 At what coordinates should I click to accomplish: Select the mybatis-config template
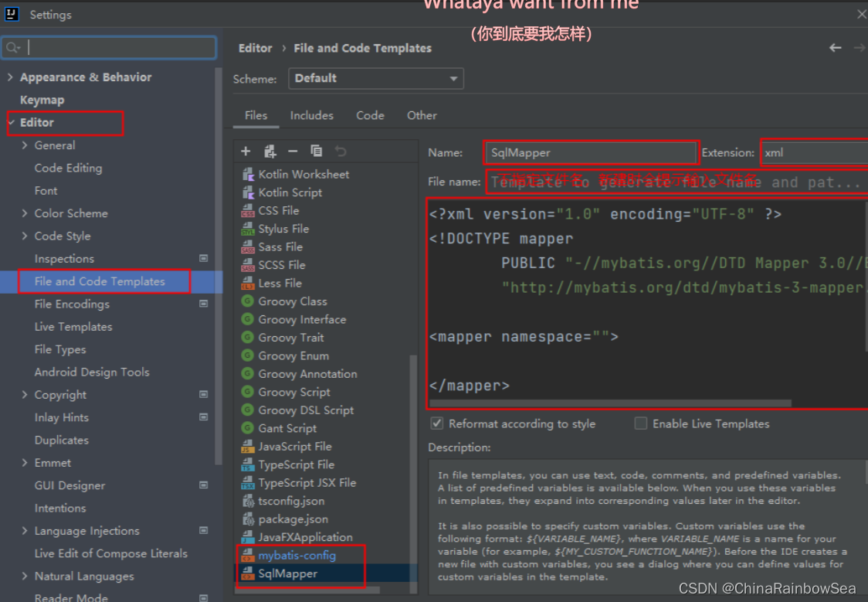point(297,555)
